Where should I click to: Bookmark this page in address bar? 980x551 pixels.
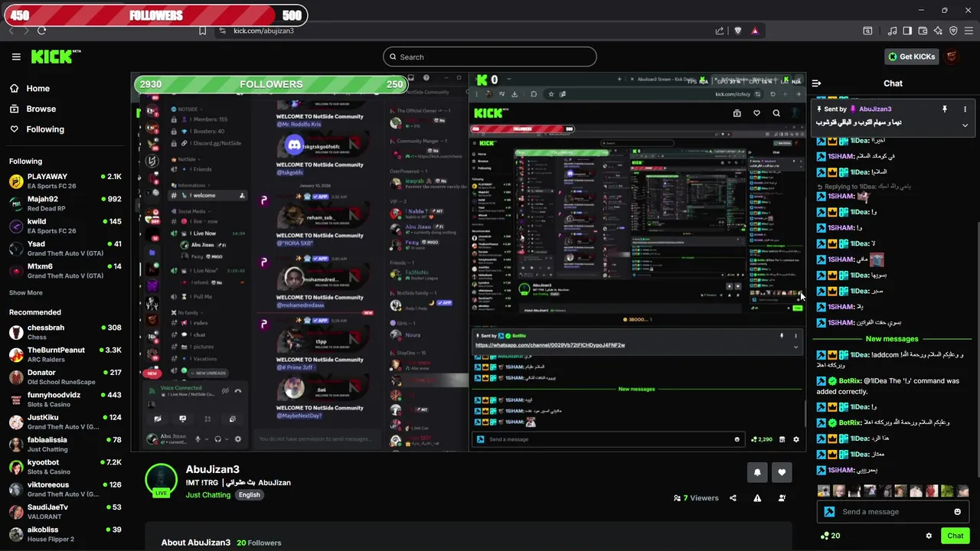tap(202, 31)
